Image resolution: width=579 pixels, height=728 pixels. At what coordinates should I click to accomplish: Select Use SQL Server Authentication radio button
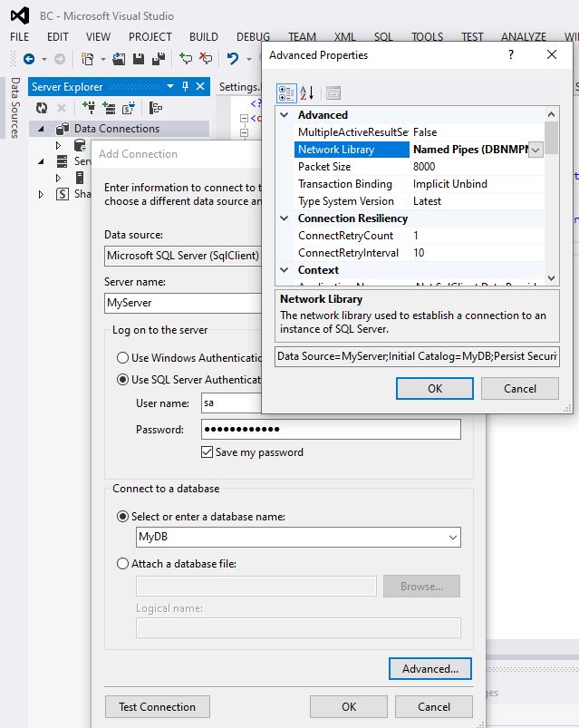122,379
